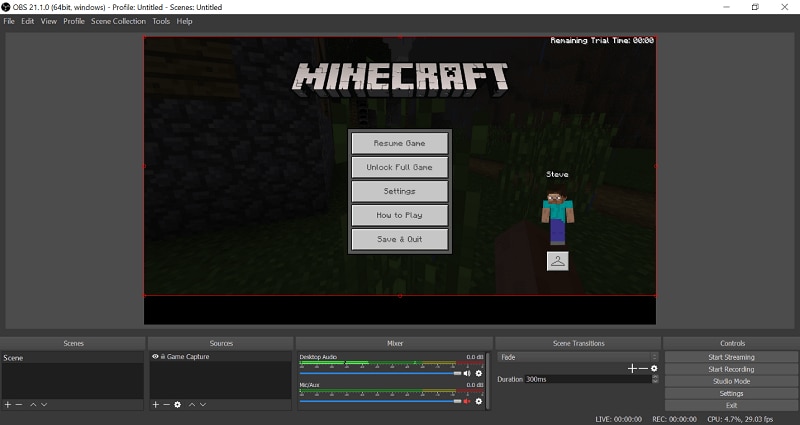The height and width of the screenshot is (425, 800).
Task: Open the Scene Collection menu
Action: pos(118,21)
